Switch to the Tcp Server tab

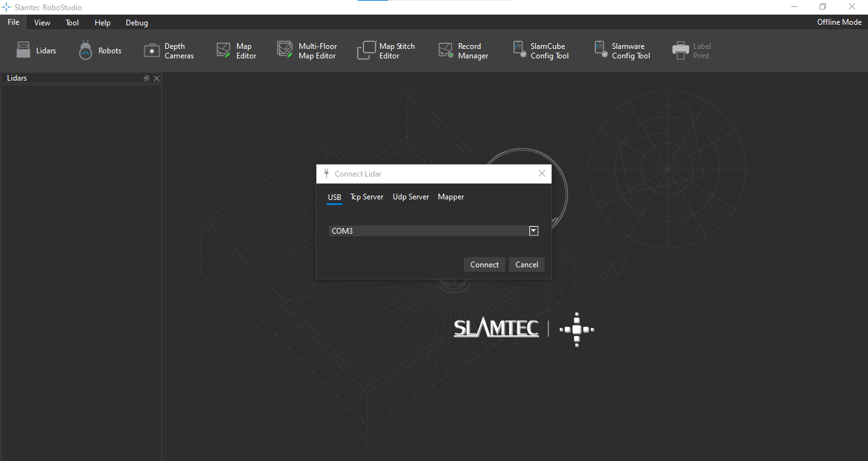(x=367, y=197)
